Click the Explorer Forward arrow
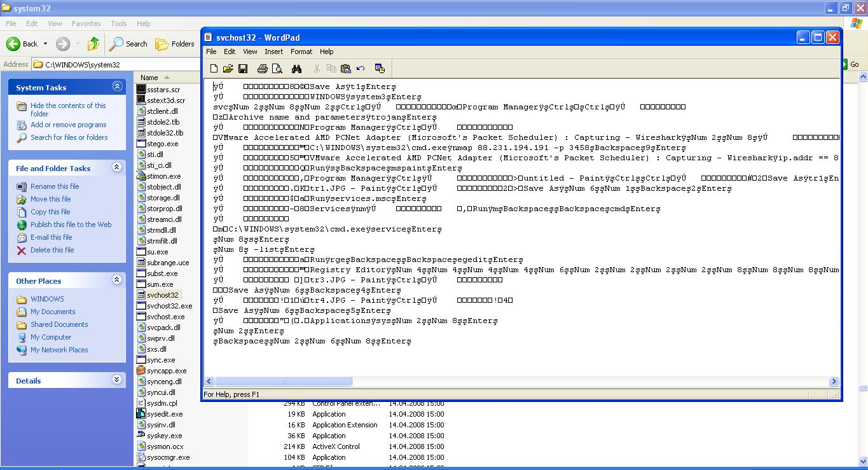Screen dimensions: 868x470 63,44
